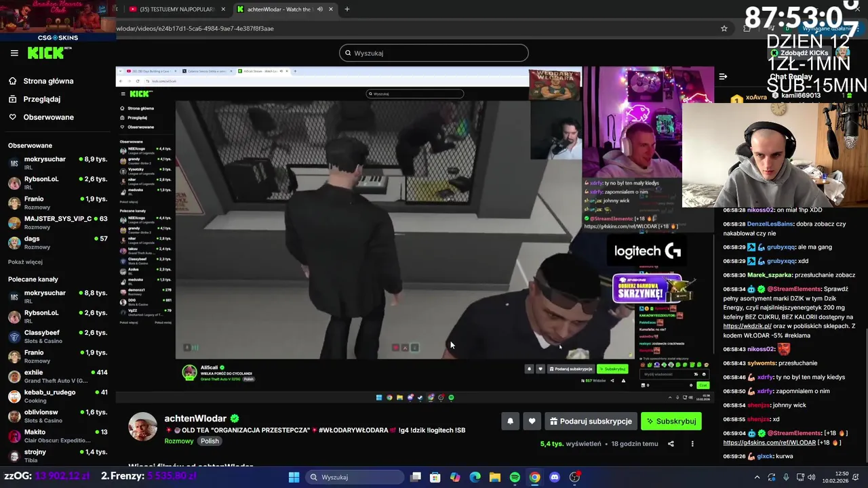The width and height of the screenshot is (868, 488).
Task: Open File Explorer from taskbar
Action: point(495,477)
